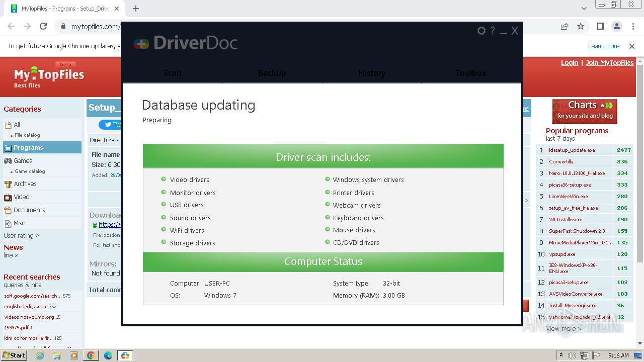
Task: Open Windows Explorer folder on taskbar
Action: click(x=57, y=355)
